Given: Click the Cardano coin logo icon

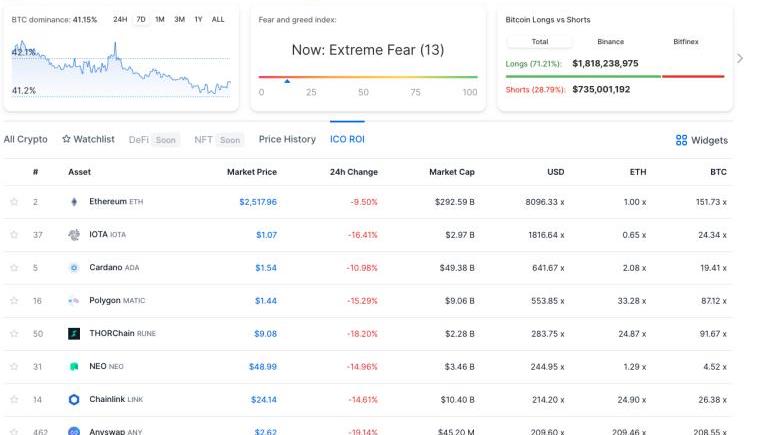Looking at the screenshot, I should pyautogui.click(x=73, y=268).
